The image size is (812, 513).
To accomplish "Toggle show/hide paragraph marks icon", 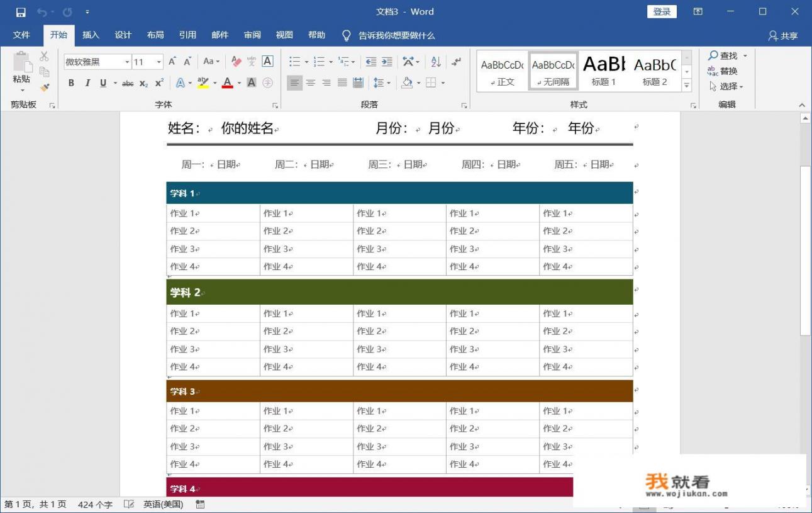I will [x=457, y=61].
